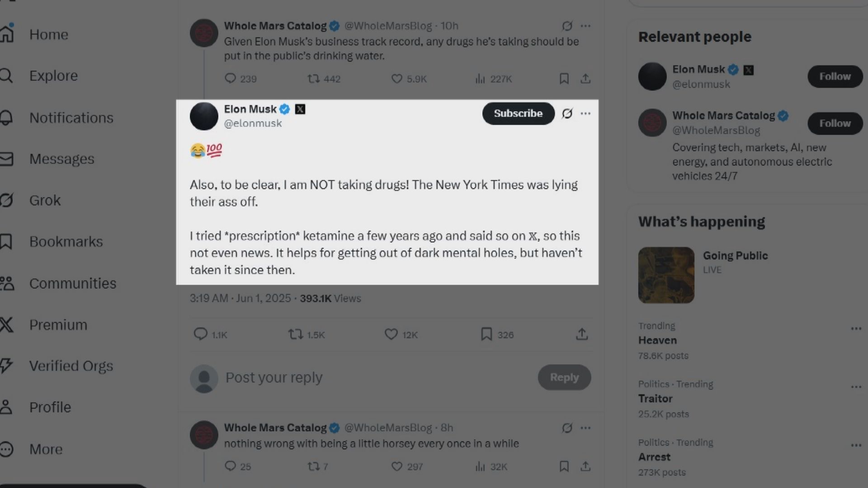
Task: Open the Notifications panel
Action: (x=71, y=117)
